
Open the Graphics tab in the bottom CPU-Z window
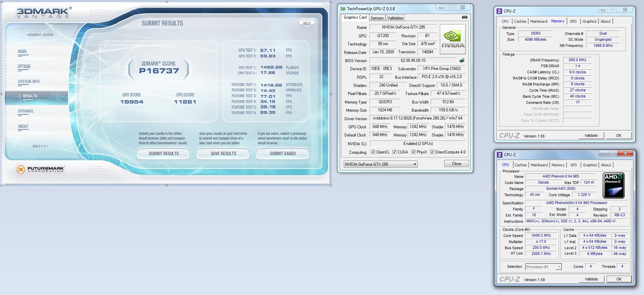[x=590, y=165]
